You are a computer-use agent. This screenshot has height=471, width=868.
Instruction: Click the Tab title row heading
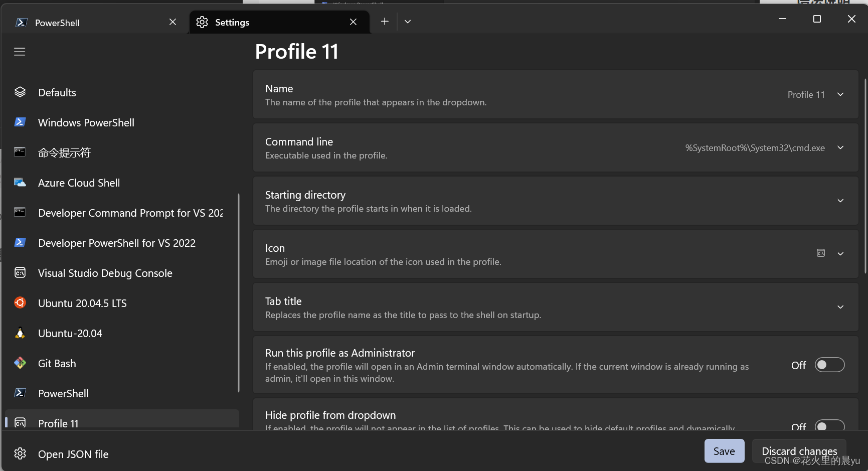283,301
